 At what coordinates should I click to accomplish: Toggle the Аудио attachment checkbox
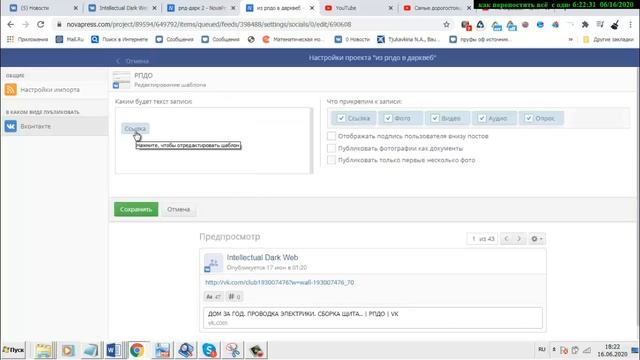[482, 118]
